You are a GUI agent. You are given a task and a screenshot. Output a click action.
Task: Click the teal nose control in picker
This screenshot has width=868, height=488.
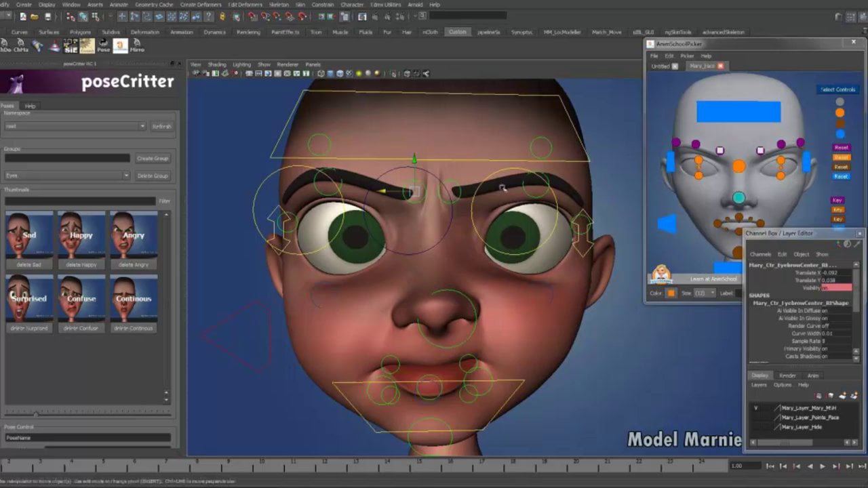(x=738, y=198)
